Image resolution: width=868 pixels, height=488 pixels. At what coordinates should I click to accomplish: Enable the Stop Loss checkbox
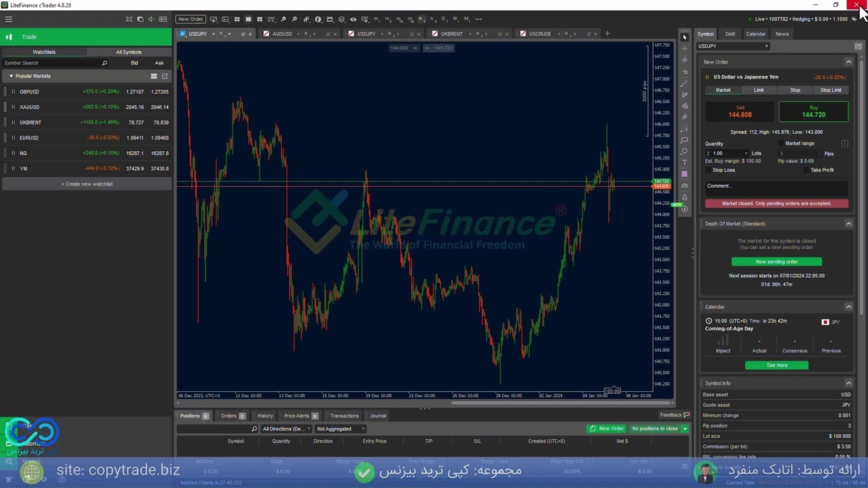click(x=709, y=170)
